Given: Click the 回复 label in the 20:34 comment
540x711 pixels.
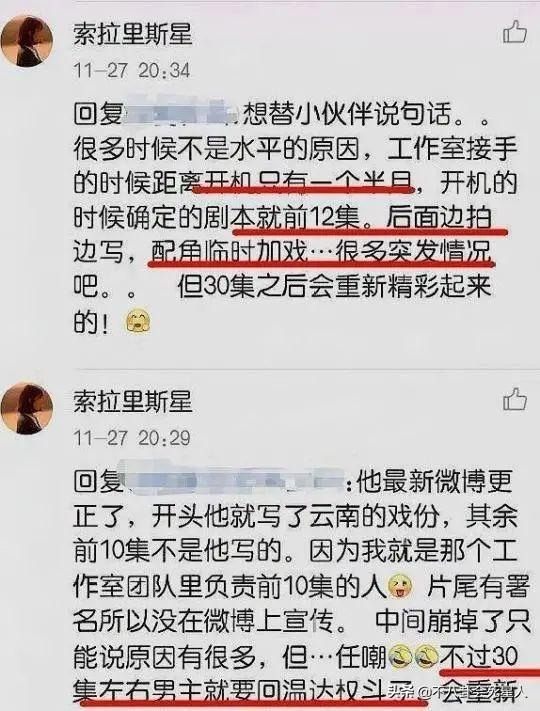Looking at the screenshot, I should [98, 112].
